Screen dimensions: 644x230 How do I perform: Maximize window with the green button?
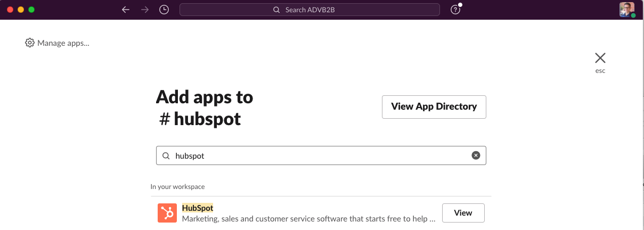coord(31,10)
